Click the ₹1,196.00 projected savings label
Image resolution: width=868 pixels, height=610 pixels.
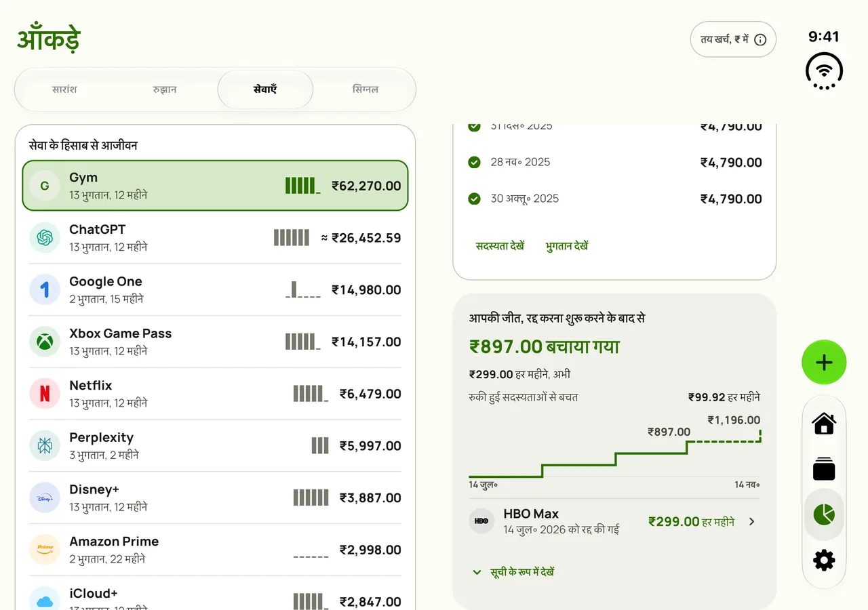(734, 420)
